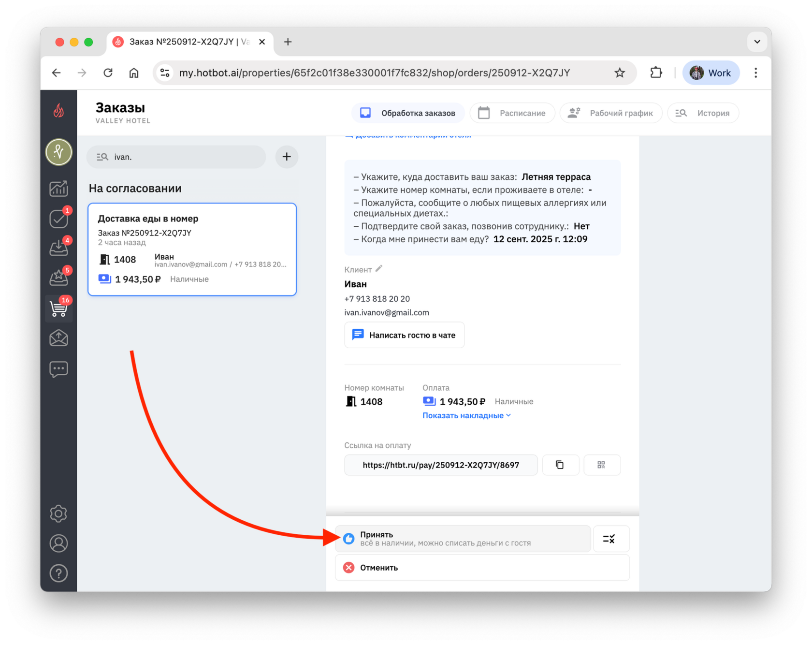Go back in browser history

[x=57, y=73]
